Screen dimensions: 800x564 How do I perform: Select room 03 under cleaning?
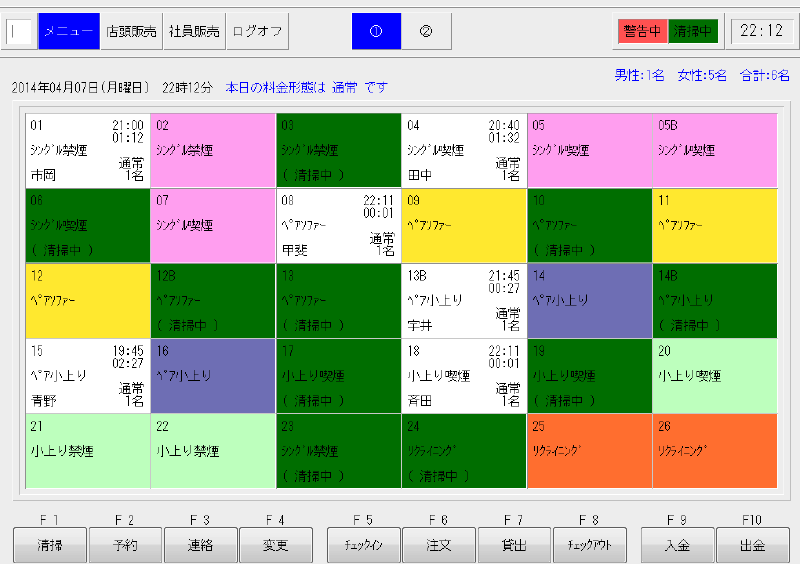tap(339, 151)
